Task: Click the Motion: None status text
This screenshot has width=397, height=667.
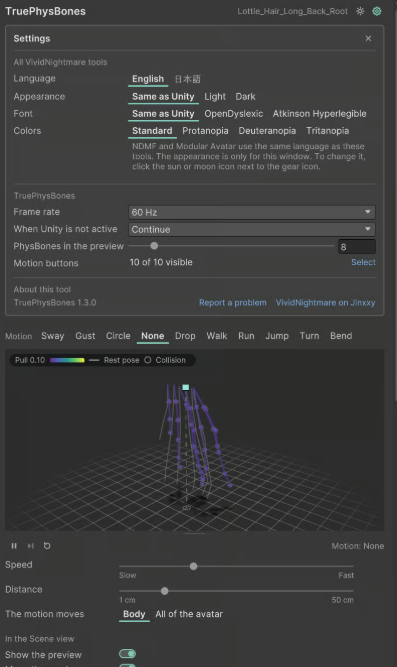Action: pos(357,546)
